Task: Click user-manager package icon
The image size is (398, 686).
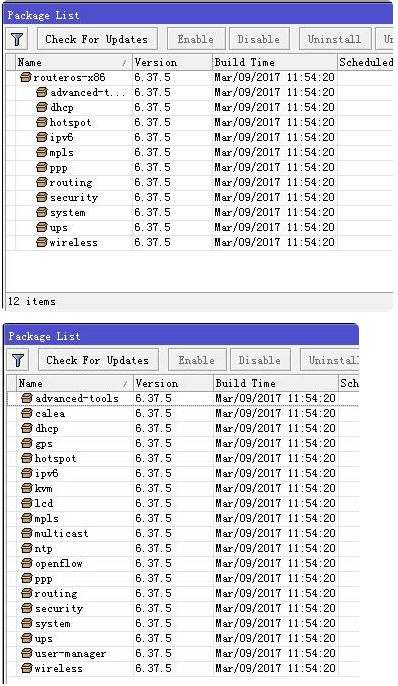Action: [27, 653]
